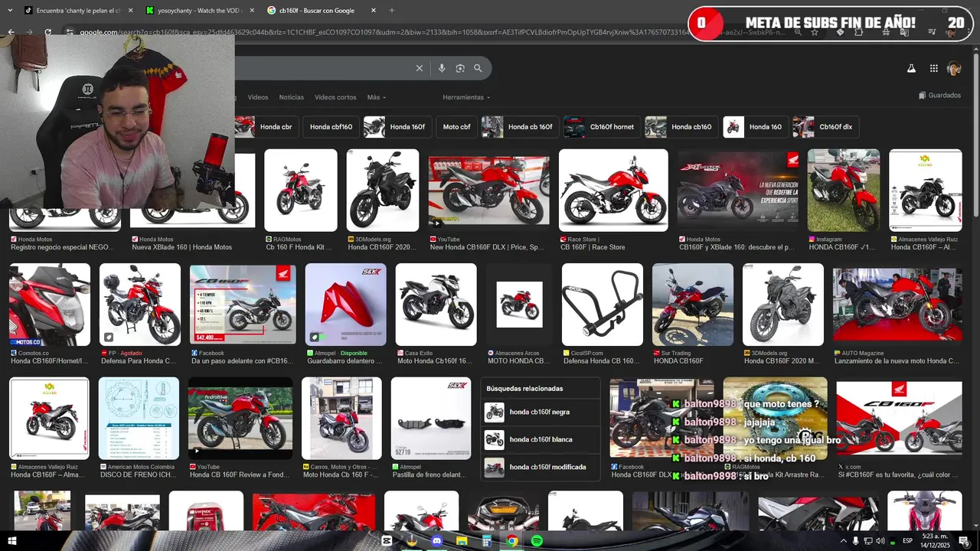Click the magnifier search button
Viewport: 980px width, 551px height.
478,68
